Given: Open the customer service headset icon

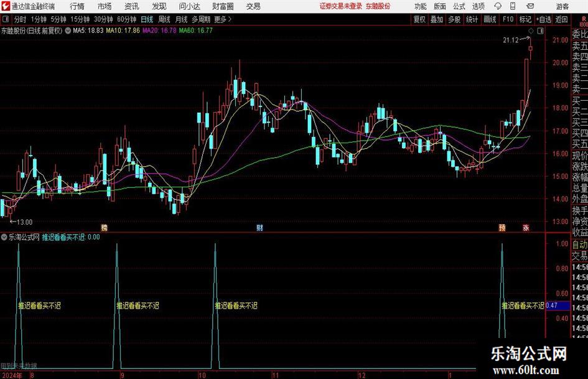Looking at the screenshot, I should click(x=498, y=6).
